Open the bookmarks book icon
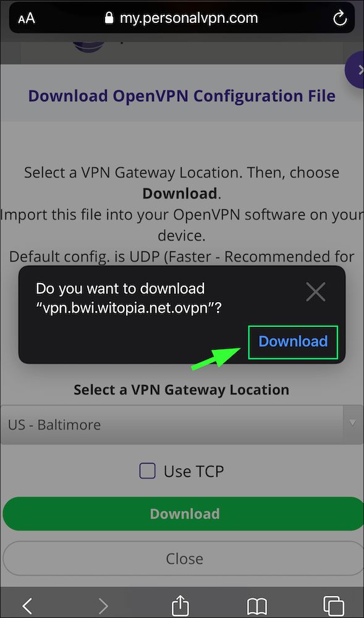This screenshot has height=618, width=364. click(x=257, y=606)
